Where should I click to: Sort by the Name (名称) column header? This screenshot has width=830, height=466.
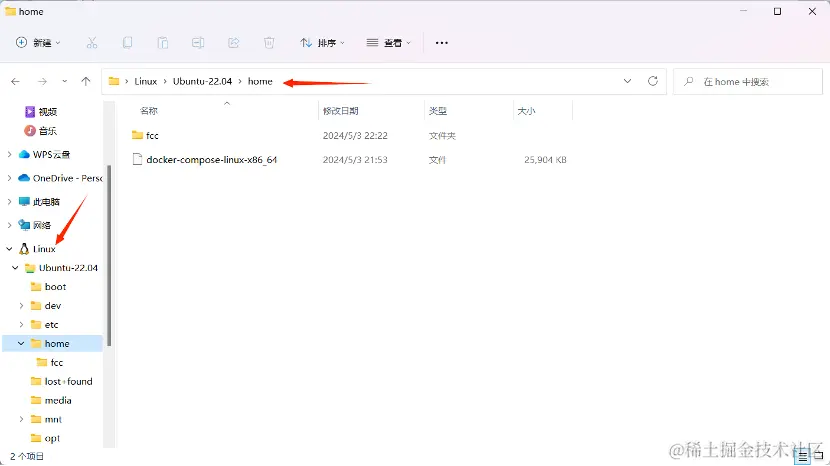coord(149,111)
